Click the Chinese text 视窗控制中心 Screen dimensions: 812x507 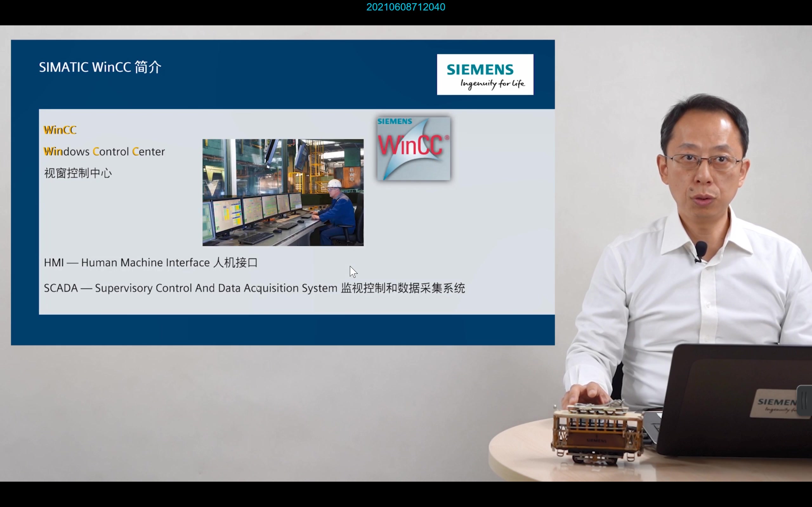click(78, 173)
